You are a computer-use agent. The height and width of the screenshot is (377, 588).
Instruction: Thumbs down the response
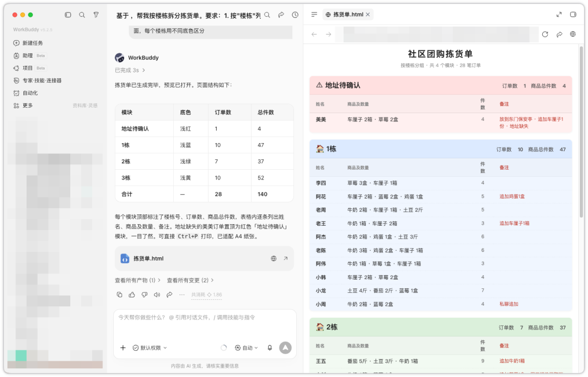(x=144, y=295)
